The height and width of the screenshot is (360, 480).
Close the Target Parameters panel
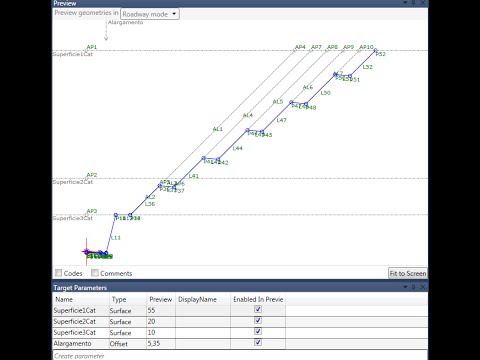point(422,287)
